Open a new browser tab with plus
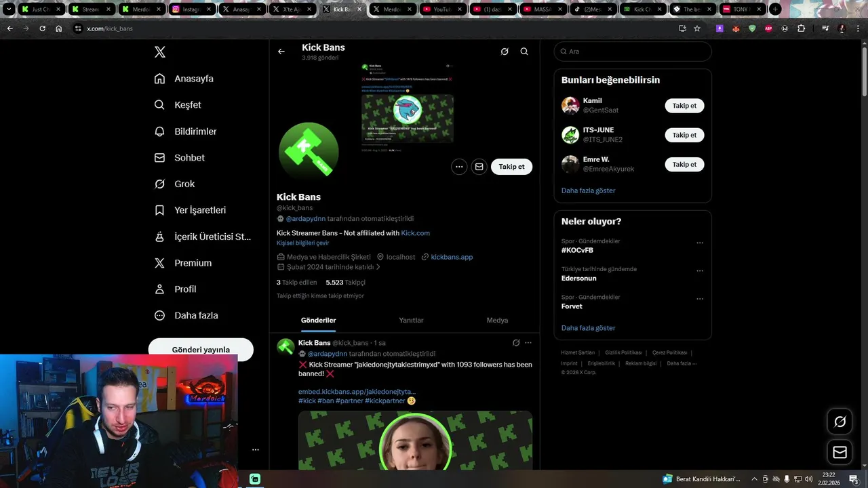 point(775,9)
